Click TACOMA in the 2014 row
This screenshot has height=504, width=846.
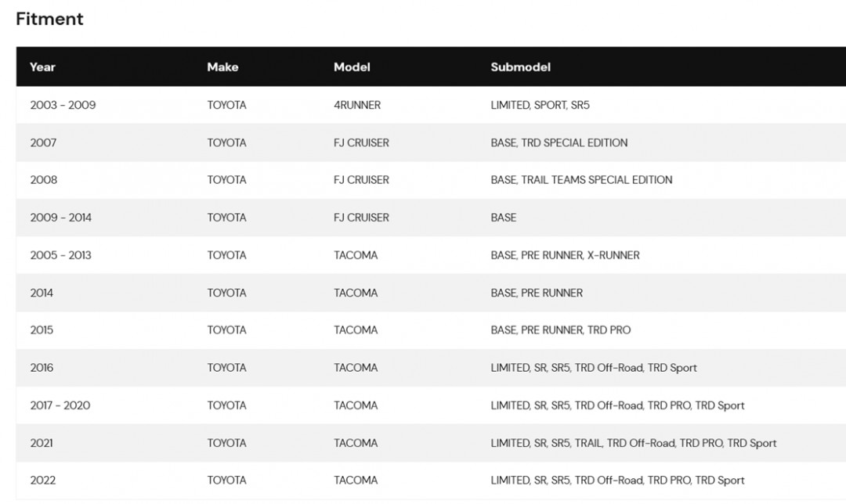[x=356, y=293]
